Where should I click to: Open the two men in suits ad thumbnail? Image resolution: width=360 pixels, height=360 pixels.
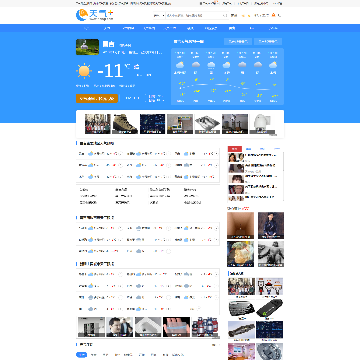(x=120, y=327)
